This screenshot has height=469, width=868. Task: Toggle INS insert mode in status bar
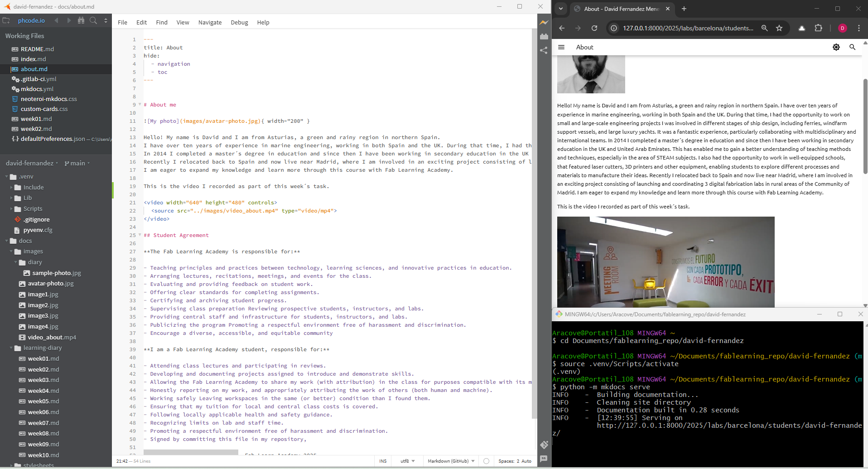coord(383,461)
